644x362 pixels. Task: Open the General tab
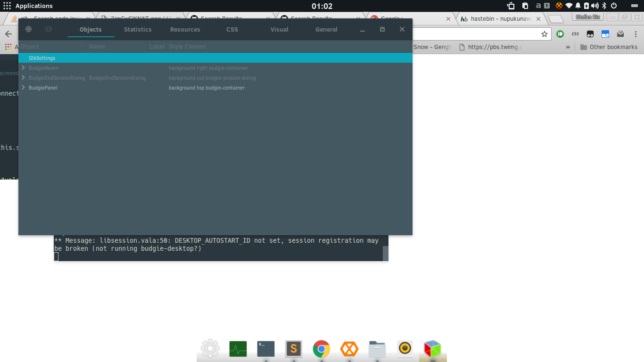[x=326, y=29]
